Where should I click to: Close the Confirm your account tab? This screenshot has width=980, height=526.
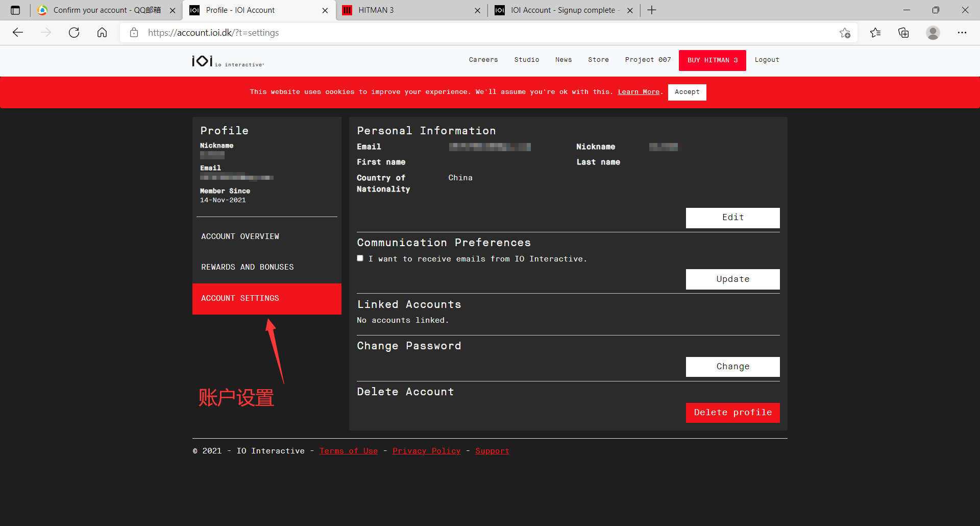173,10
